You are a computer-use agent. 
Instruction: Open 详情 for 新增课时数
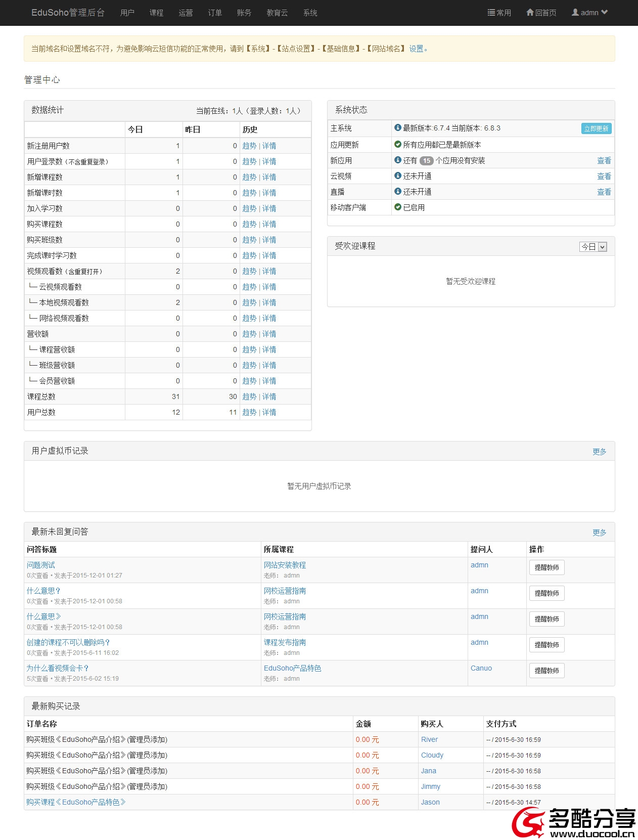269,193
